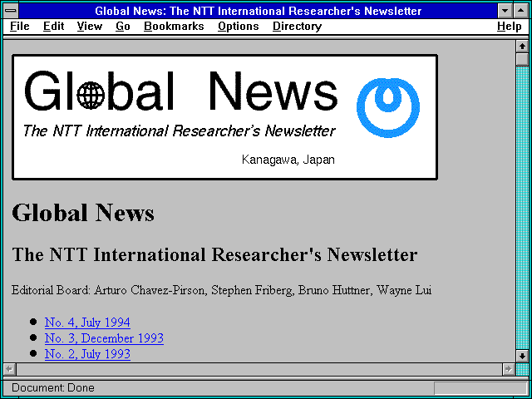Image resolution: width=532 pixels, height=399 pixels.
Task: Open No. 2, July 1993 issue link
Action: [x=87, y=354]
